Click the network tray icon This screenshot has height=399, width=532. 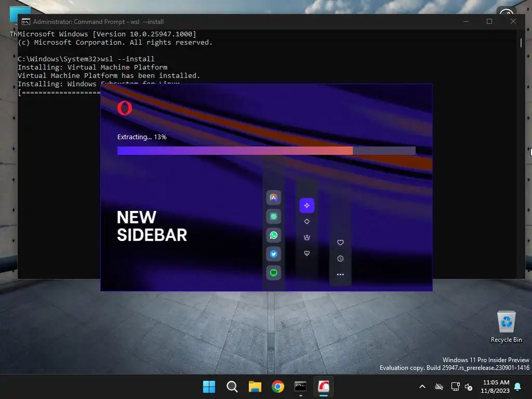[x=455, y=387]
